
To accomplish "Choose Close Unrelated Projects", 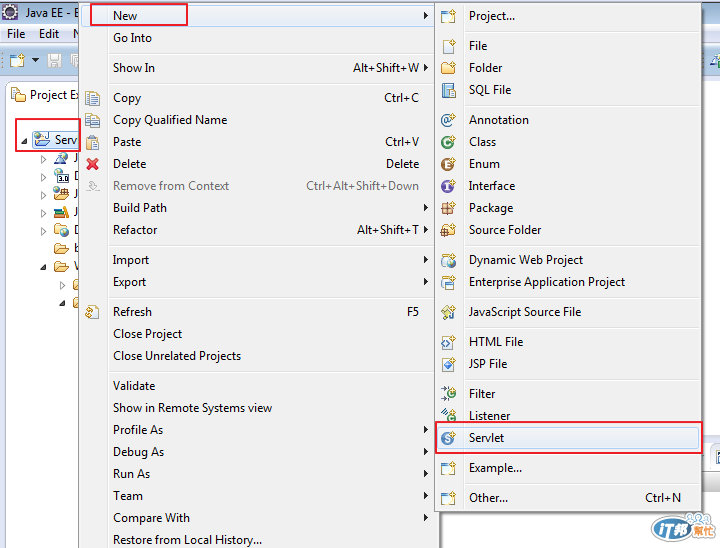I will [x=257, y=356].
